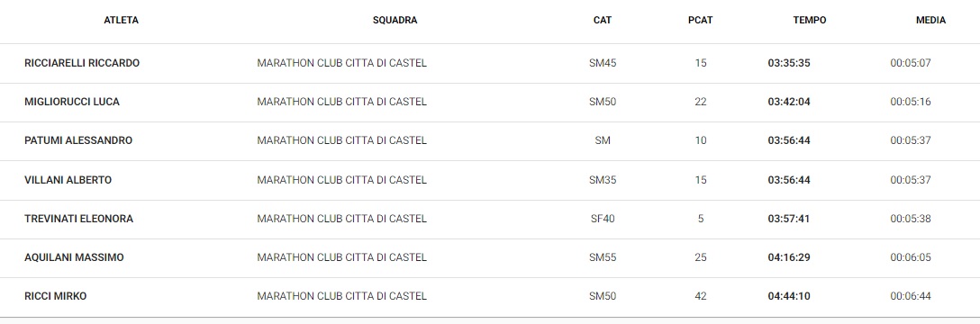Open PATUMI ALESSANDRO's result row

pos(490,140)
